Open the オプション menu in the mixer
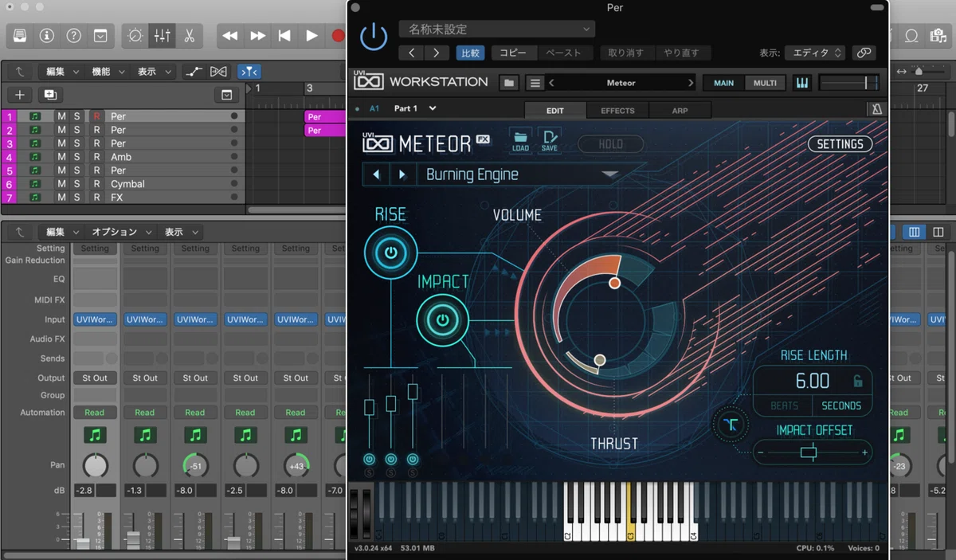This screenshot has height=560, width=956. click(120, 232)
